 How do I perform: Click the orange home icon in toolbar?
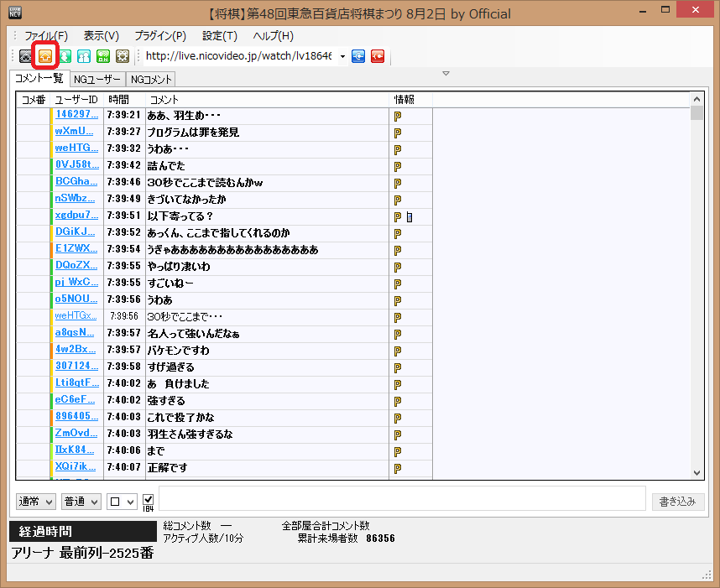pyautogui.click(x=45, y=56)
